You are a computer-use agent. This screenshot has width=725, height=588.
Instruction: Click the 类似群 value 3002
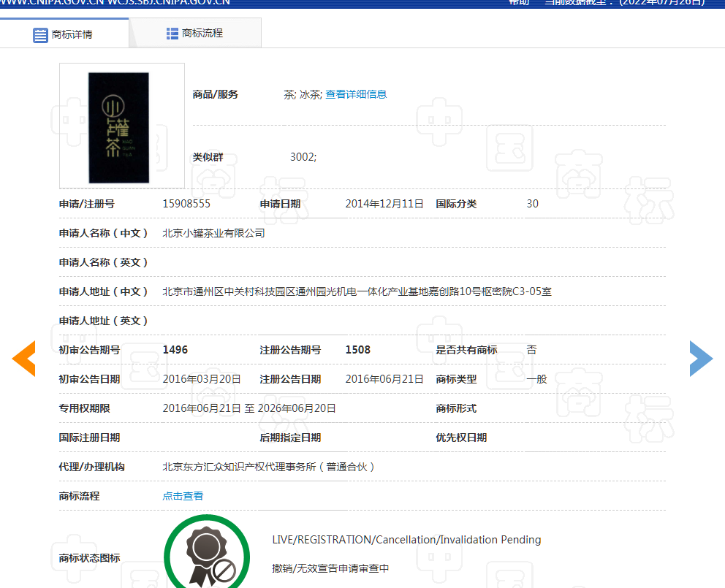pyautogui.click(x=303, y=157)
